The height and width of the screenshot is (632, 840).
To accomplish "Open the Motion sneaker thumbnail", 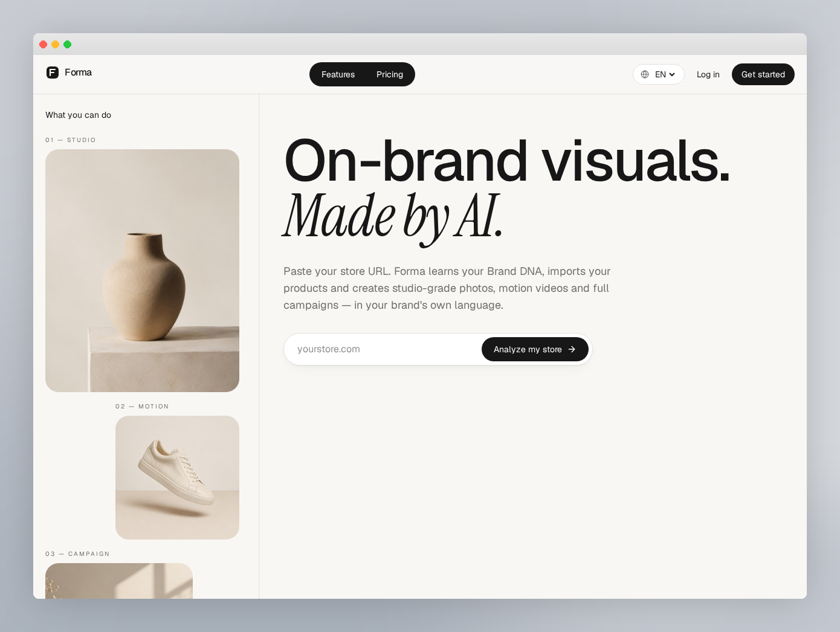I will pos(177,477).
